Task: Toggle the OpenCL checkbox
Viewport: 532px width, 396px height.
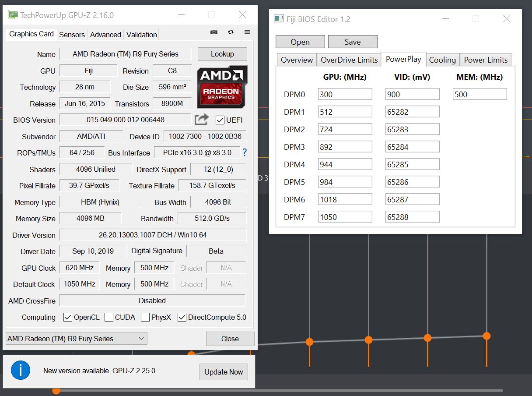Action: (x=68, y=317)
